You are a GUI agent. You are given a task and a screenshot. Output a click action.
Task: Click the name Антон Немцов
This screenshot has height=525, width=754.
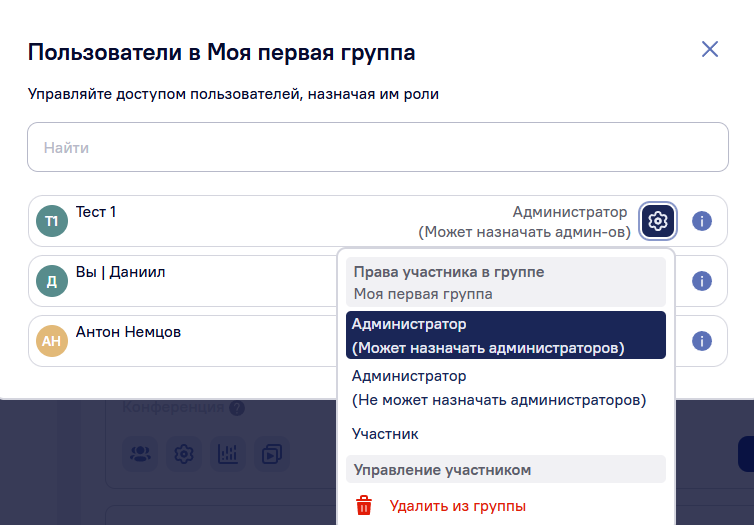click(128, 332)
